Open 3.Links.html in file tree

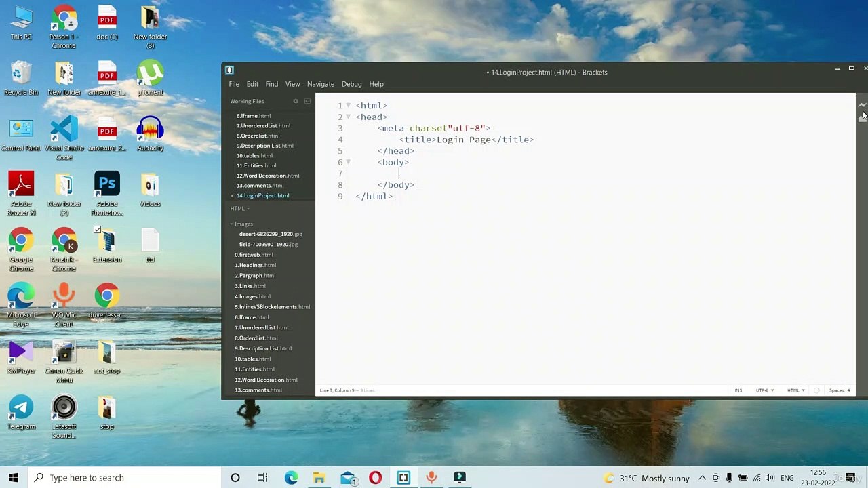(x=250, y=286)
